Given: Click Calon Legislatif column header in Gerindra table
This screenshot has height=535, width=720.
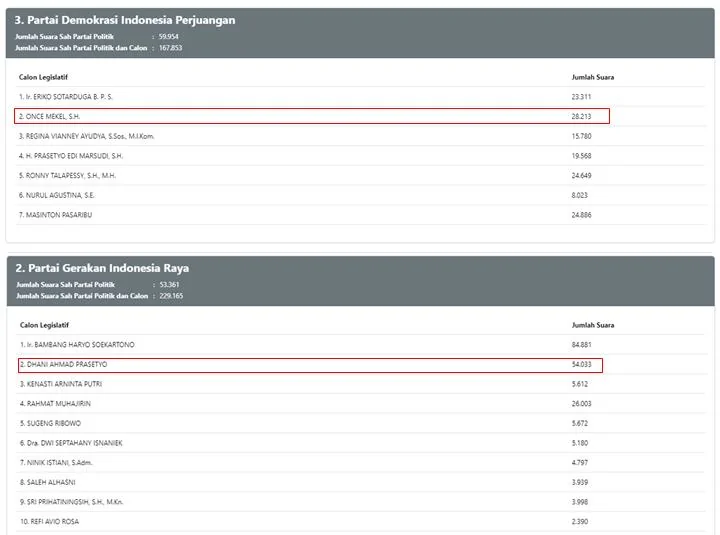Looking at the screenshot, I should click(x=44, y=325).
